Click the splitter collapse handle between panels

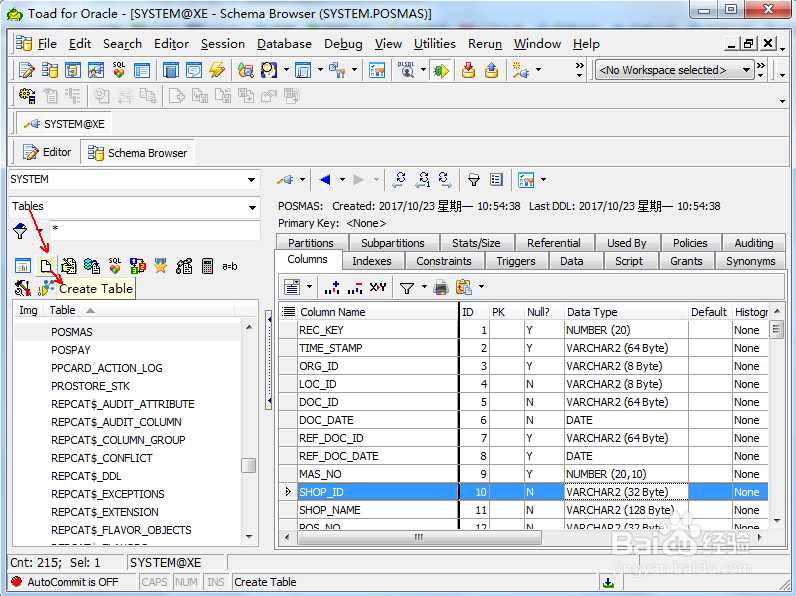[269, 360]
